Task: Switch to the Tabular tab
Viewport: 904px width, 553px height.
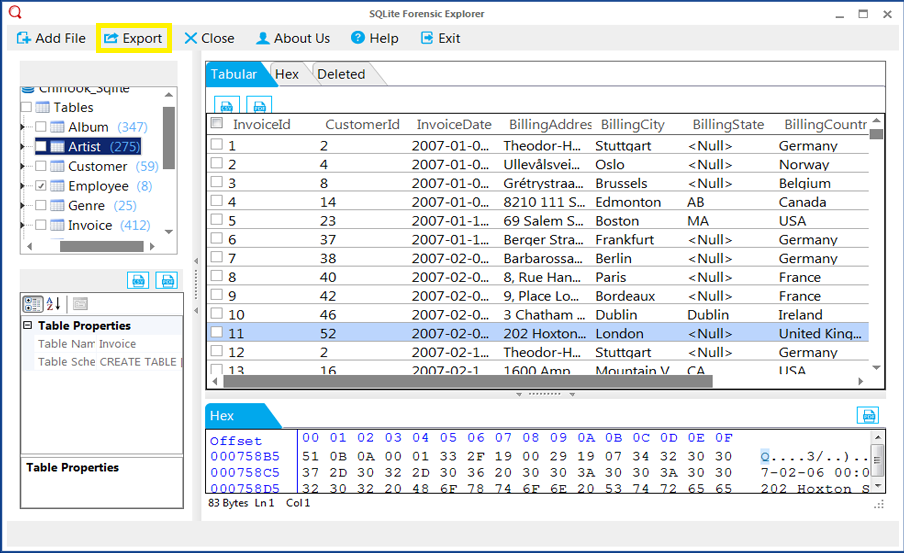Action: pyautogui.click(x=233, y=74)
